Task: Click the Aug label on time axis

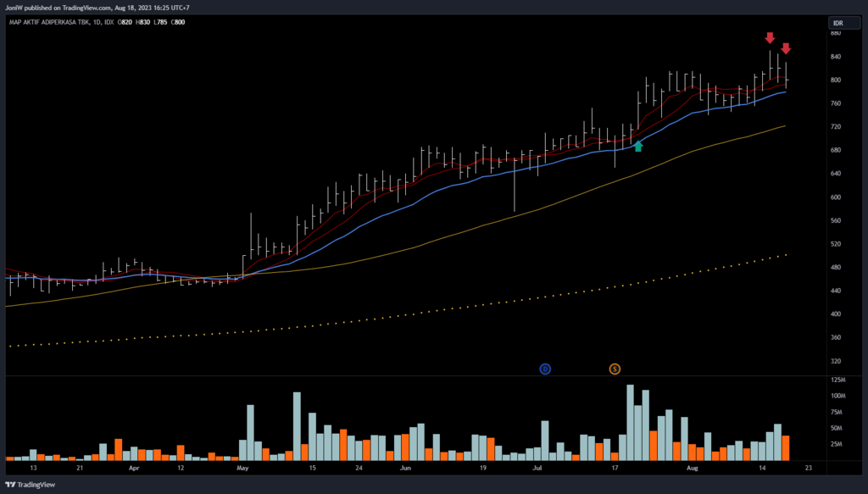Action: coord(692,468)
